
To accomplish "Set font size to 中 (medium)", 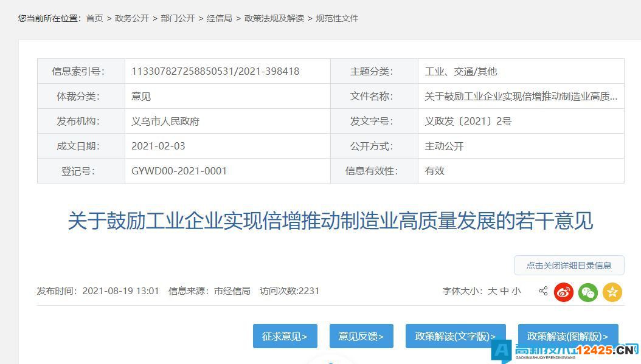I will point(505,291).
